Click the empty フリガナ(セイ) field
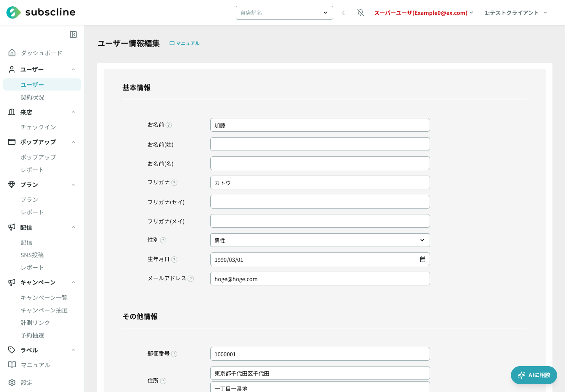This screenshot has height=392, width=565. (x=320, y=202)
